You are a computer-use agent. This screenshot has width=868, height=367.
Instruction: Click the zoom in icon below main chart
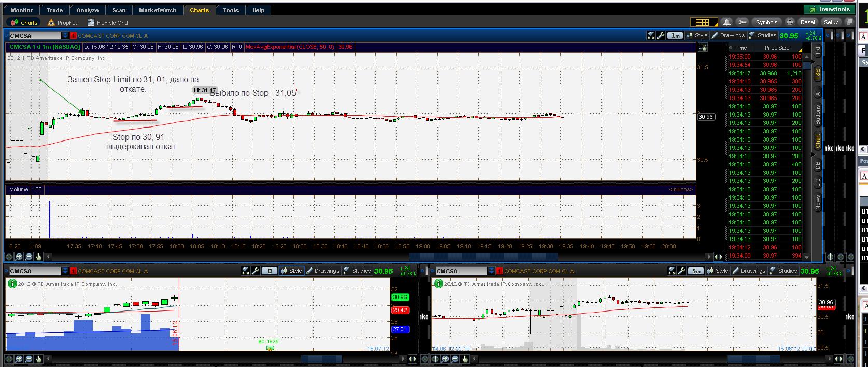pyautogui.click(x=19, y=257)
